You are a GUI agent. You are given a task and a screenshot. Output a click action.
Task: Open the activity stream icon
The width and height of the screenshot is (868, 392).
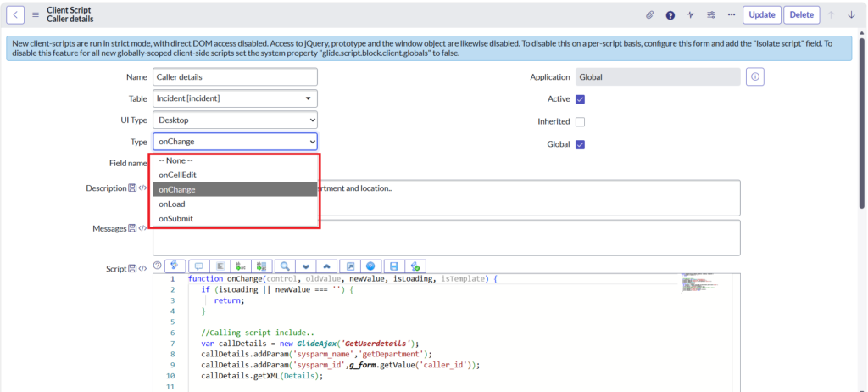pos(691,14)
